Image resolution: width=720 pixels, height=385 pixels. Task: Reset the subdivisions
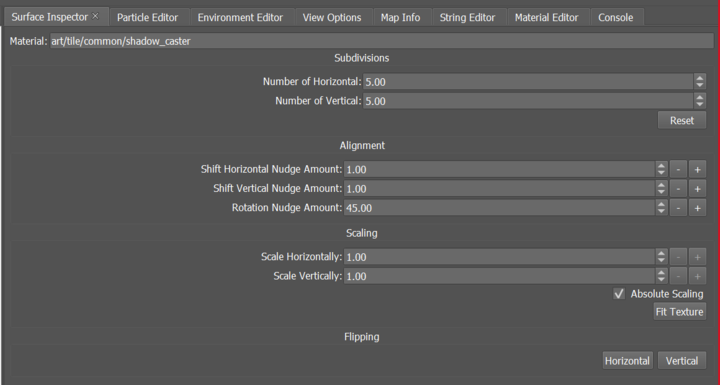pyautogui.click(x=682, y=120)
